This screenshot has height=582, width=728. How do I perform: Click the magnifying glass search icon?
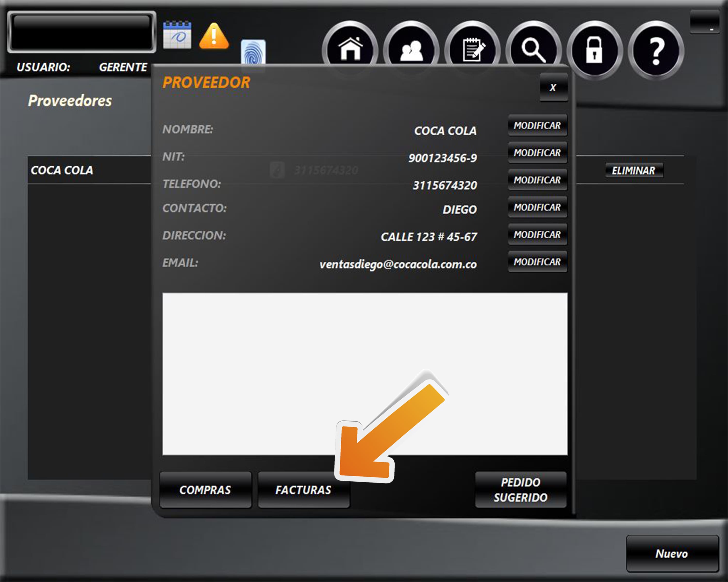[x=533, y=50]
